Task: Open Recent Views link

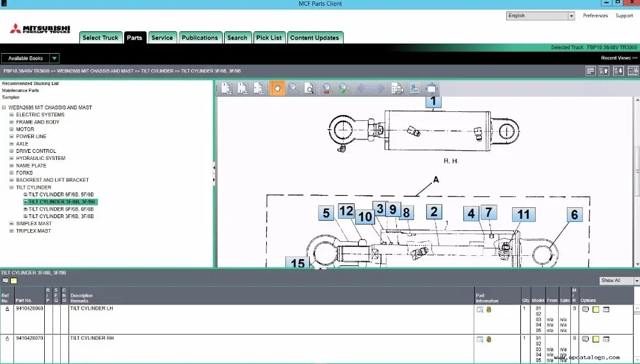Action: [619, 58]
